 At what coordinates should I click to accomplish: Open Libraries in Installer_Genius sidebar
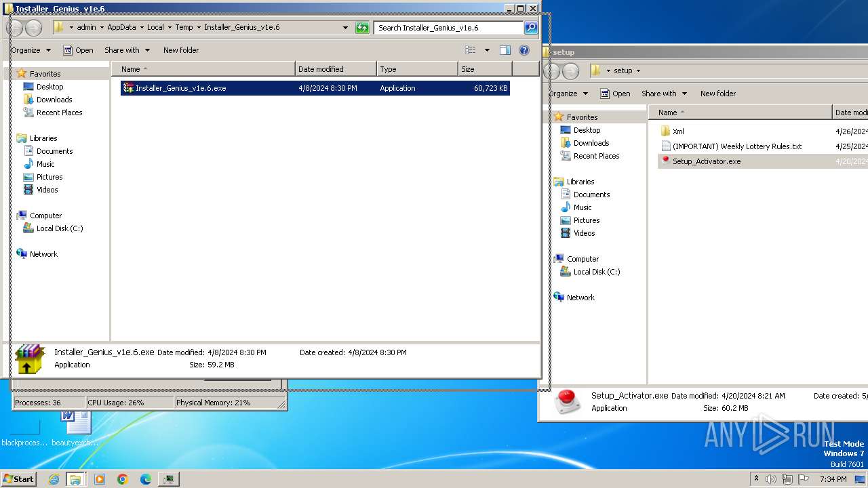coord(43,138)
